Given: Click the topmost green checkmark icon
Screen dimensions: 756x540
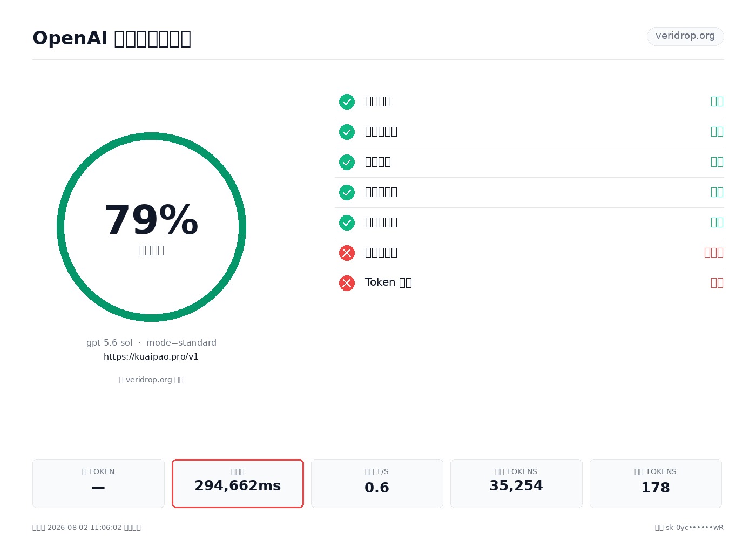Looking at the screenshot, I should 347,102.
